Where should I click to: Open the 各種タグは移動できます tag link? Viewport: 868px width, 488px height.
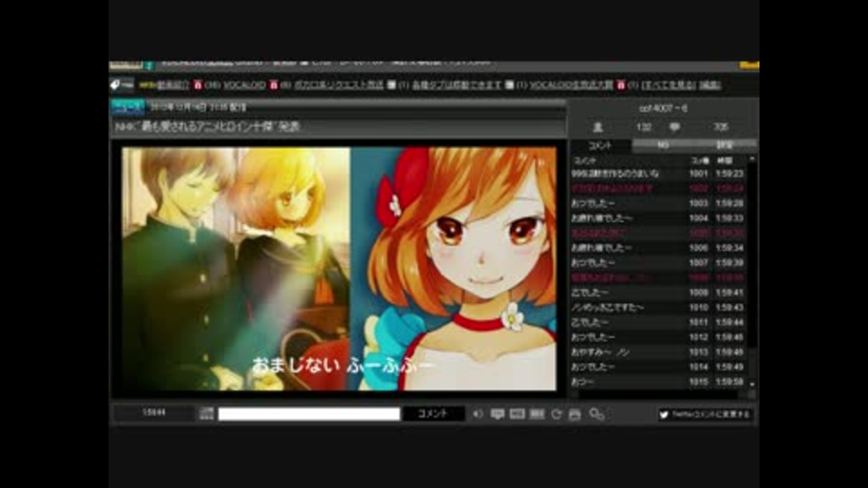click(457, 85)
